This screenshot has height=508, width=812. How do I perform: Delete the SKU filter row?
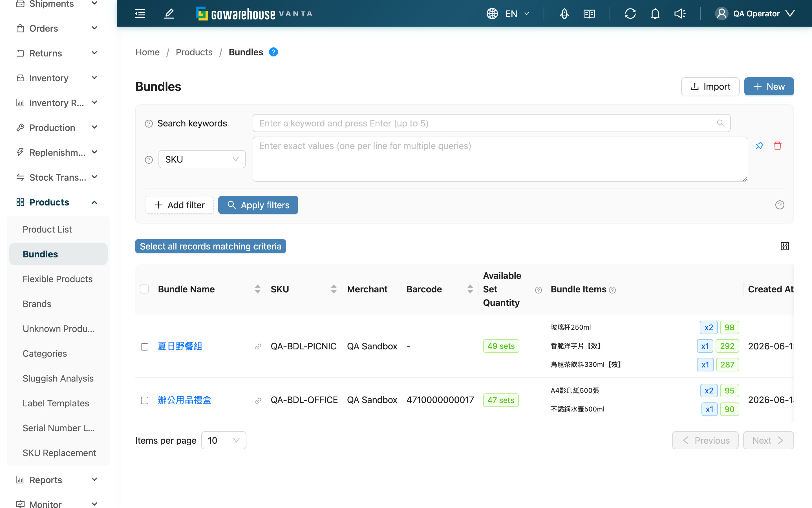pyautogui.click(x=778, y=146)
